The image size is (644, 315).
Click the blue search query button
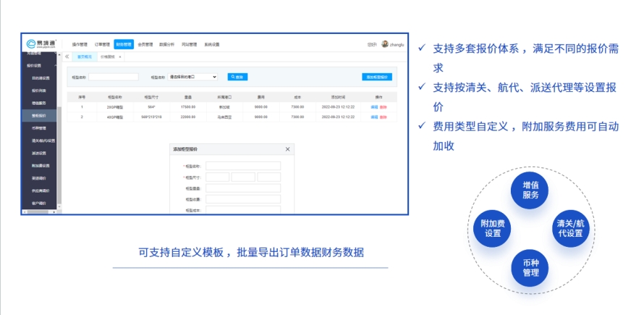238,76
